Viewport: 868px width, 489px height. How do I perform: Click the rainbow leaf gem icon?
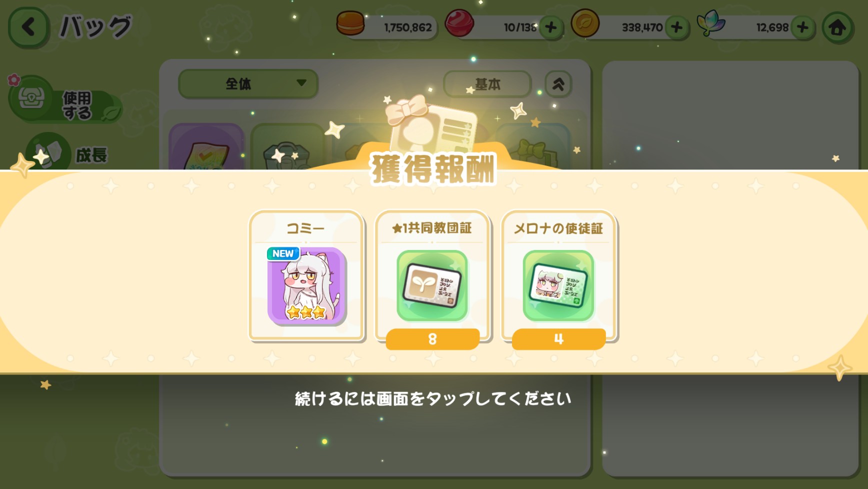711,23
